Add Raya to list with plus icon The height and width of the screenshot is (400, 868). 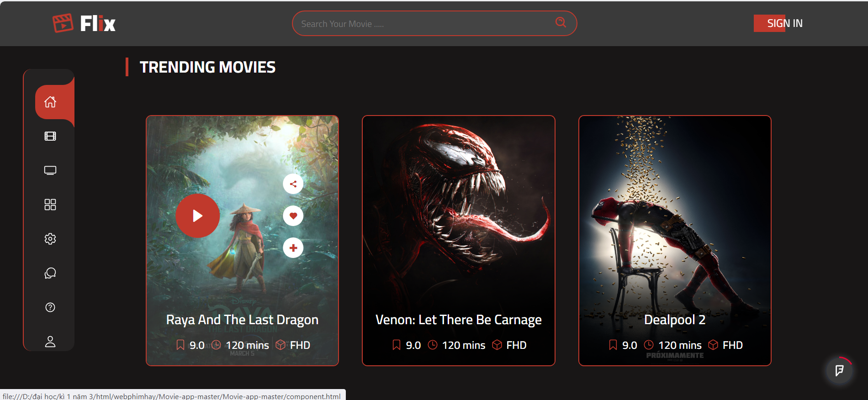click(x=293, y=248)
